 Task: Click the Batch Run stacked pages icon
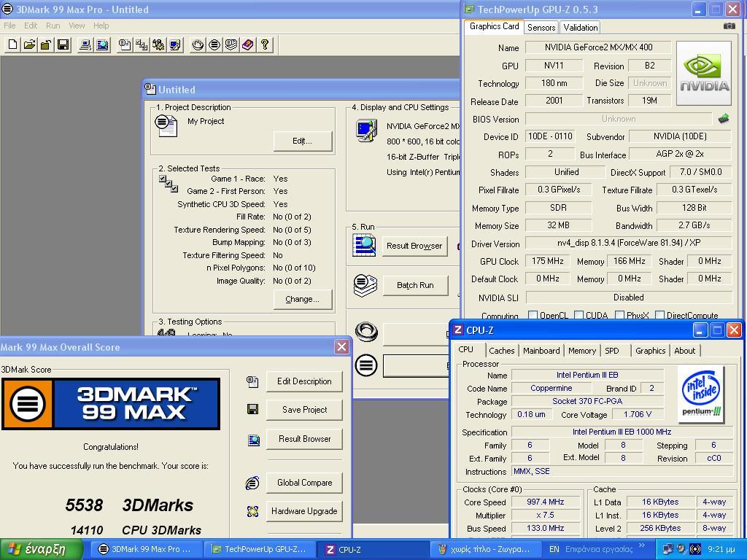pyautogui.click(x=365, y=285)
